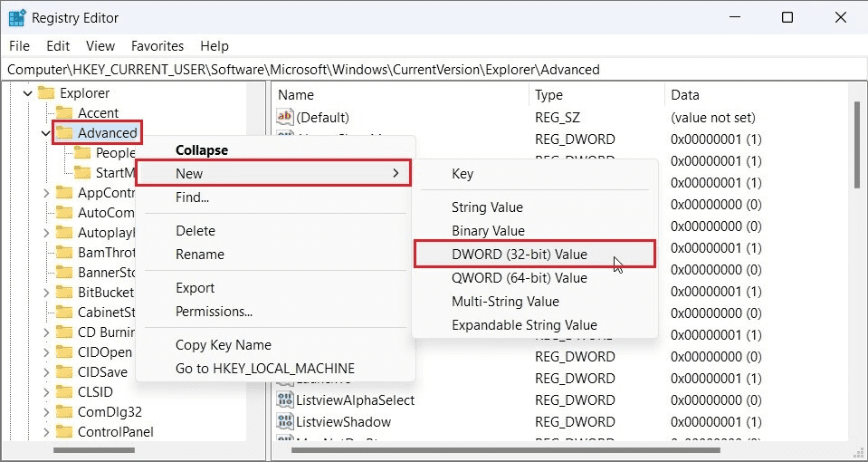The image size is (868, 462).
Task: Expand the CD Burning tree node
Action: coord(46,332)
